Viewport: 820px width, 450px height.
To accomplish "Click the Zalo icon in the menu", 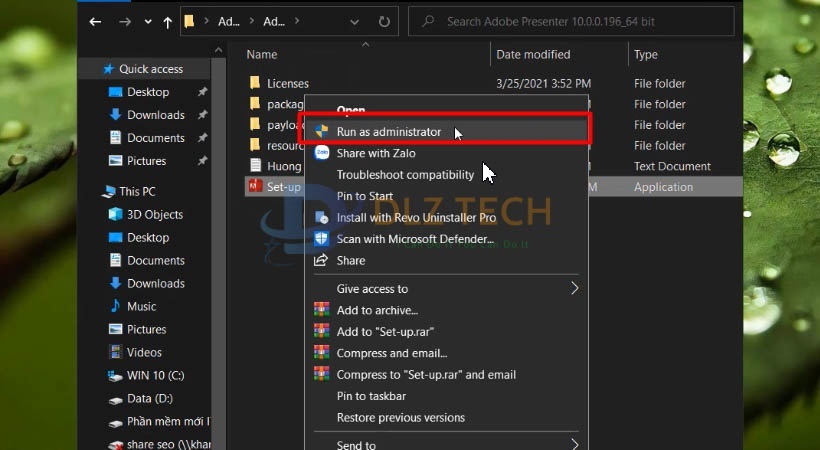I will [x=322, y=153].
